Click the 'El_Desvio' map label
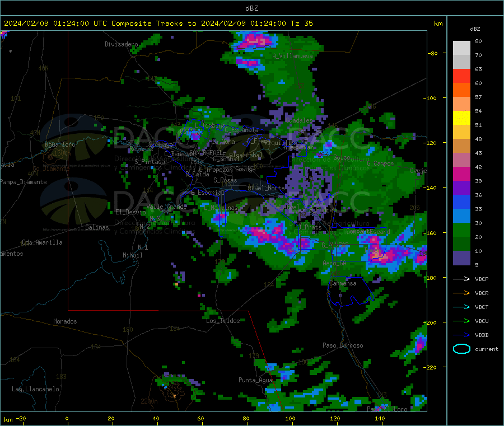504x426 pixels. (x=130, y=212)
